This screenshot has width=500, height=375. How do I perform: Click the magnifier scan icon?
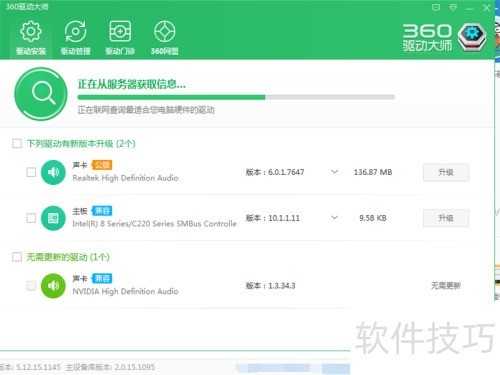[x=41, y=94]
